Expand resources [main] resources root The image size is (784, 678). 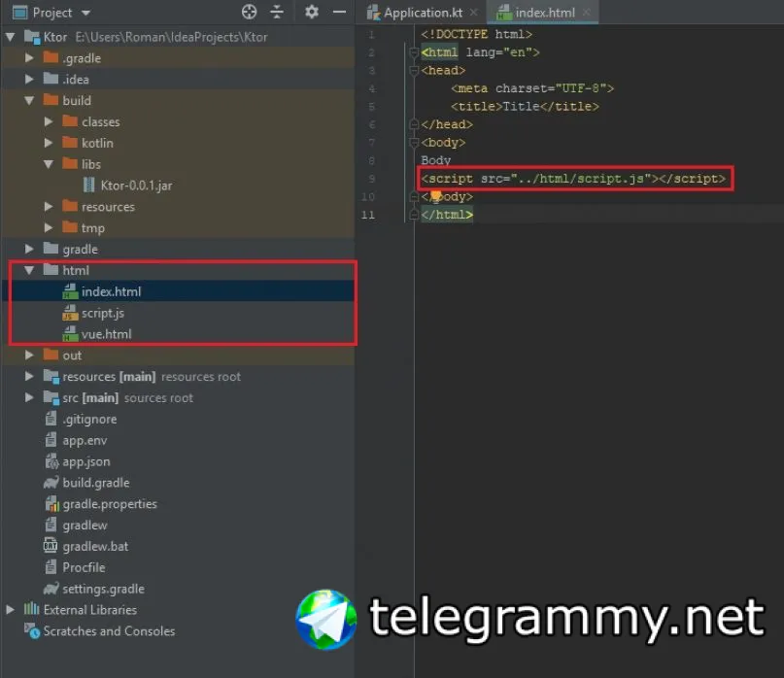[x=29, y=377]
